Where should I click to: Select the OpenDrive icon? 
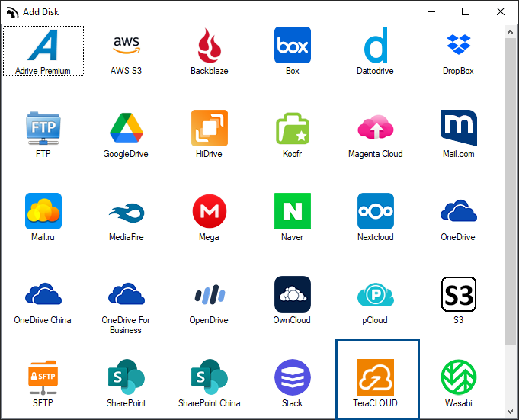[x=210, y=294]
